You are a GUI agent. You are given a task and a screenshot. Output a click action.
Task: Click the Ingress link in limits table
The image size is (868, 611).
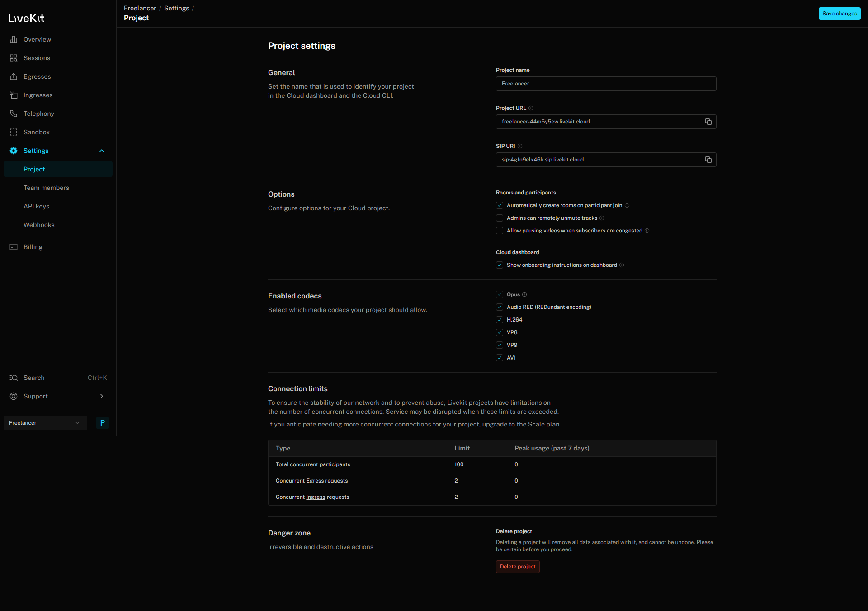tap(316, 497)
